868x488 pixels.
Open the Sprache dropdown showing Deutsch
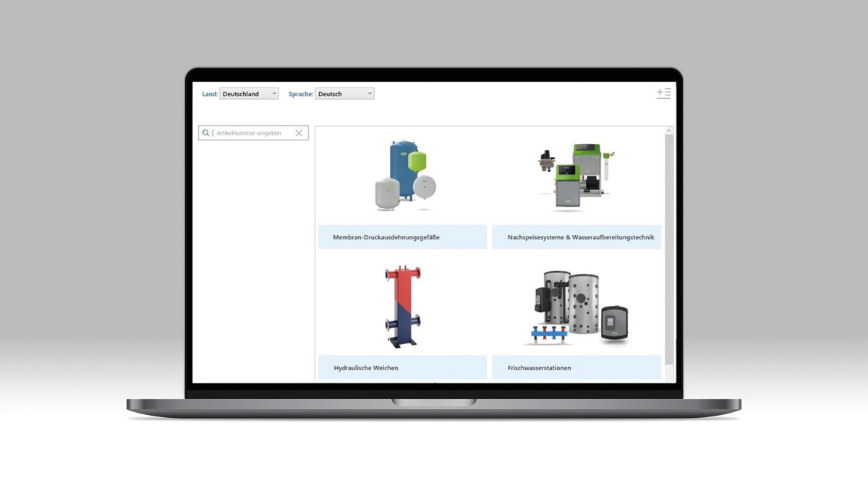[x=344, y=94]
